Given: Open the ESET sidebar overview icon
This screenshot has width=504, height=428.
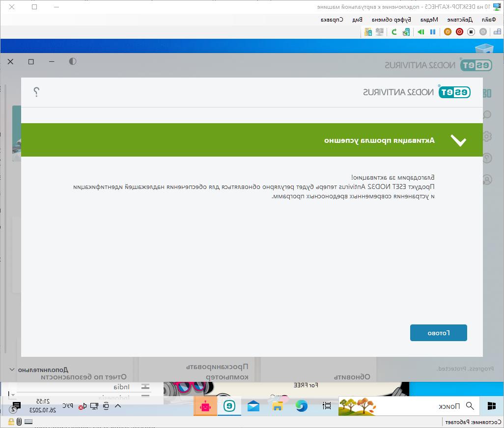Looking at the screenshot, I should (x=487, y=93).
